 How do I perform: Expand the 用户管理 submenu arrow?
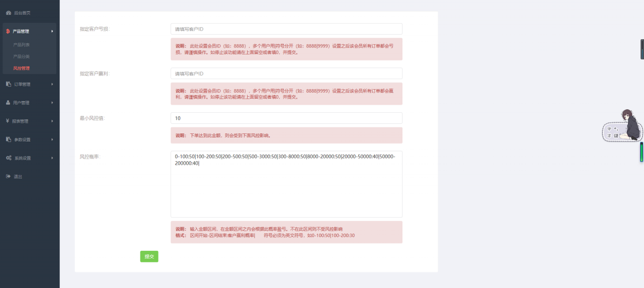tap(52, 103)
